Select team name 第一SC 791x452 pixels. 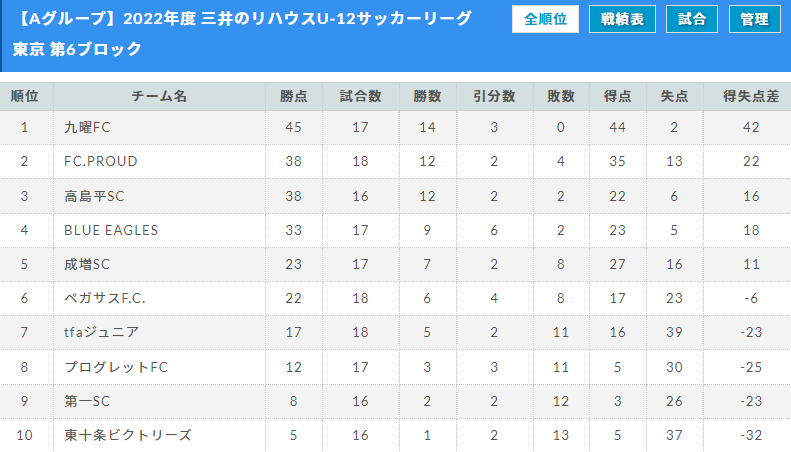click(x=87, y=401)
